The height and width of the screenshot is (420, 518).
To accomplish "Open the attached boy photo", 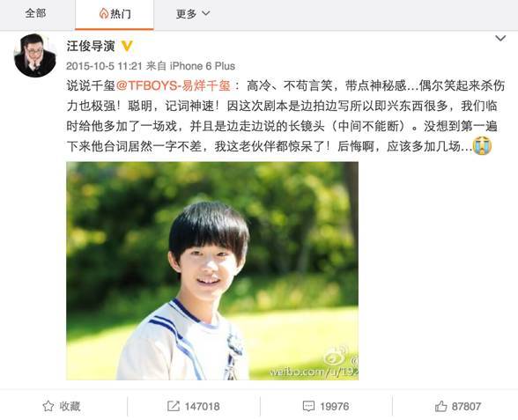I will [212, 271].
